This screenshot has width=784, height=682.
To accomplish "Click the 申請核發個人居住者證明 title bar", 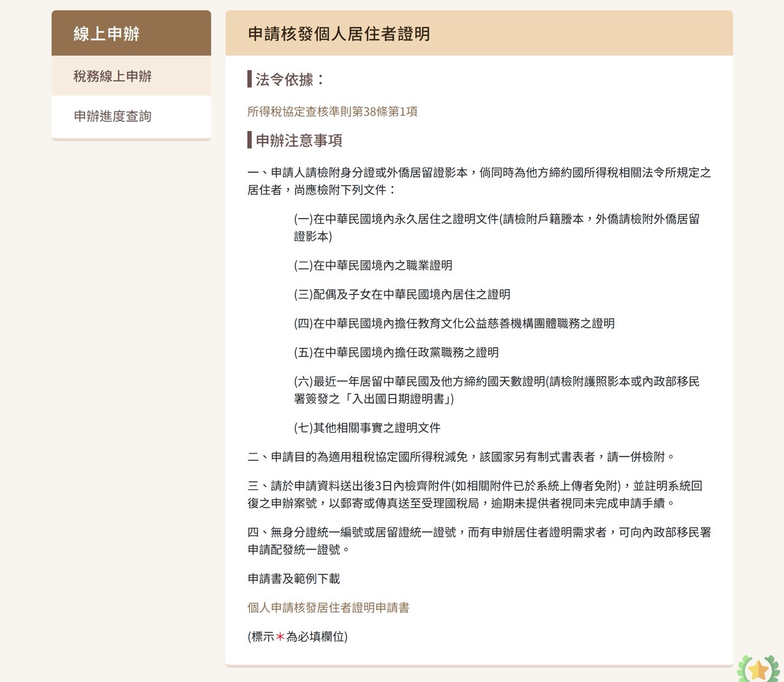I will pos(479,34).
